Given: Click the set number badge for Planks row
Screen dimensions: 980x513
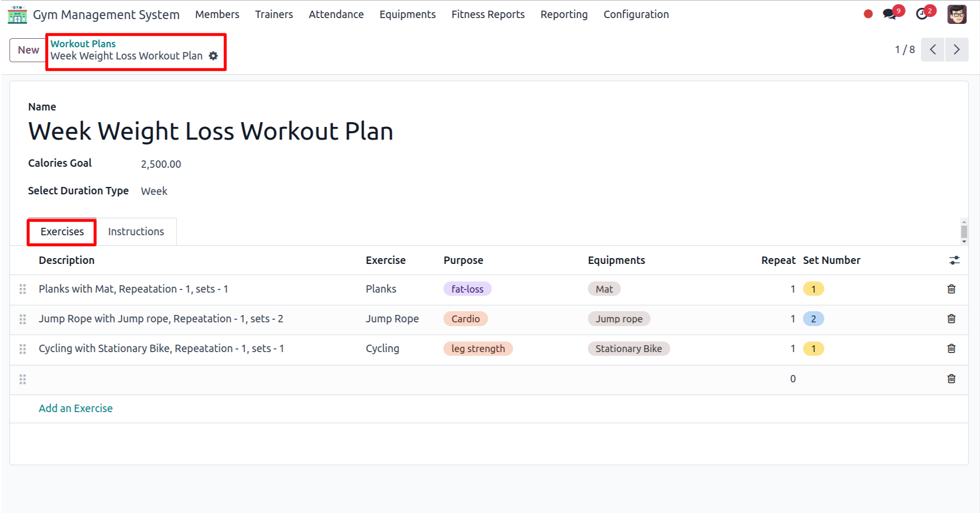Looking at the screenshot, I should click(x=813, y=289).
